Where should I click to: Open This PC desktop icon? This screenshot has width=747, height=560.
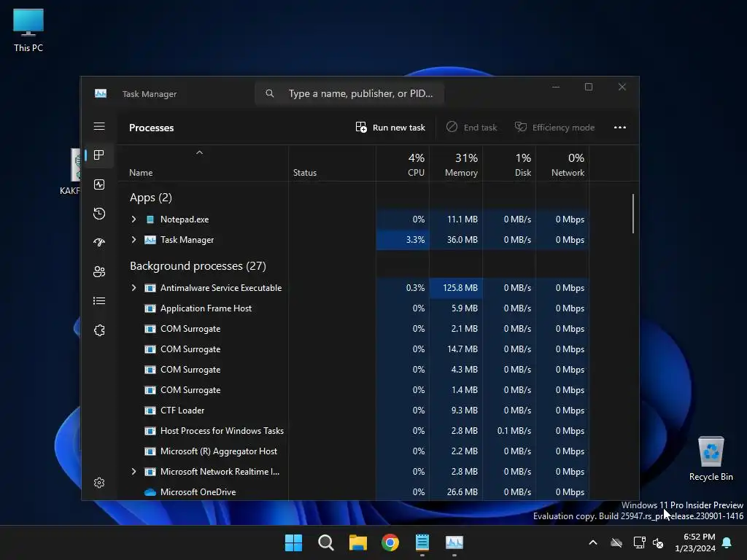click(x=28, y=30)
